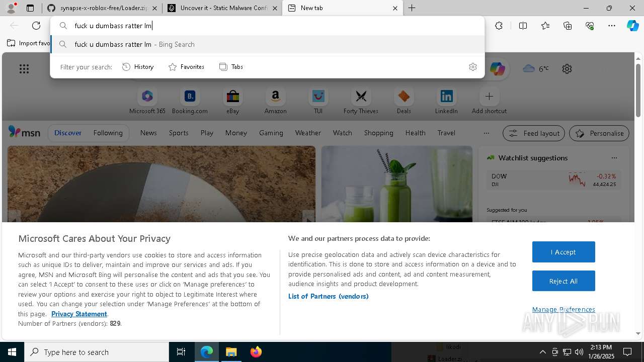Open the Play menu item

click(x=207, y=133)
